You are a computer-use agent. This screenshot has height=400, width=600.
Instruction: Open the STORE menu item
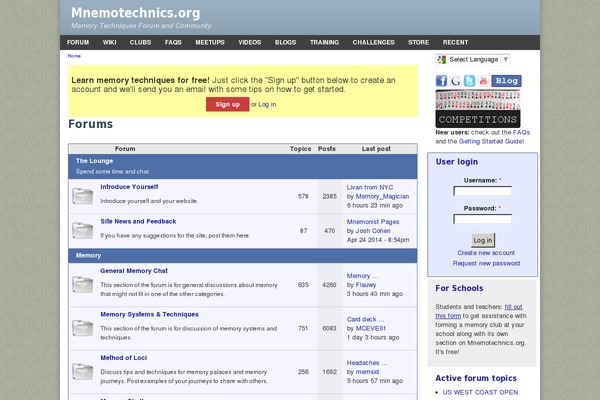[418, 42]
